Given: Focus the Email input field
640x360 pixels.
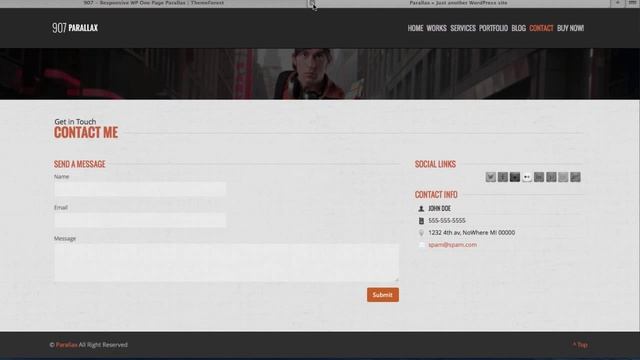Looking at the screenshot, I should (x=140, y=220).
